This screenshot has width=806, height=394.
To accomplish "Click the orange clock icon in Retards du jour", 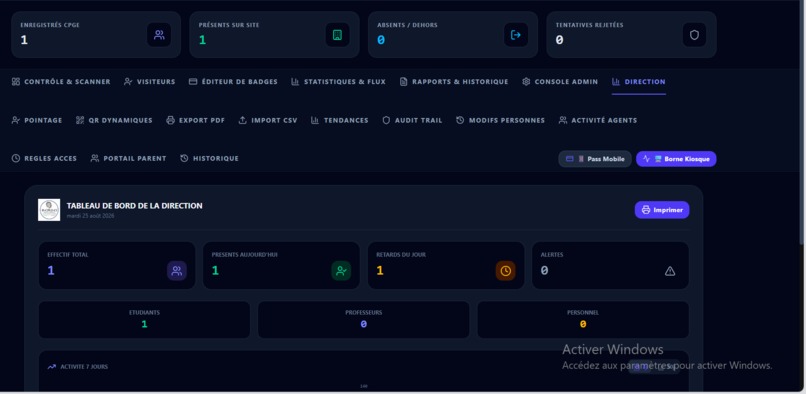I will coord(506,271).
